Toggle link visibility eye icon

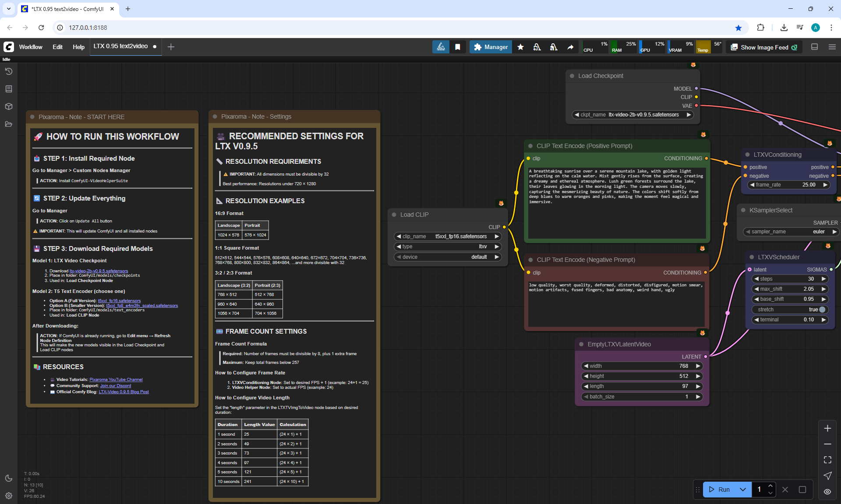click(827, 491)
